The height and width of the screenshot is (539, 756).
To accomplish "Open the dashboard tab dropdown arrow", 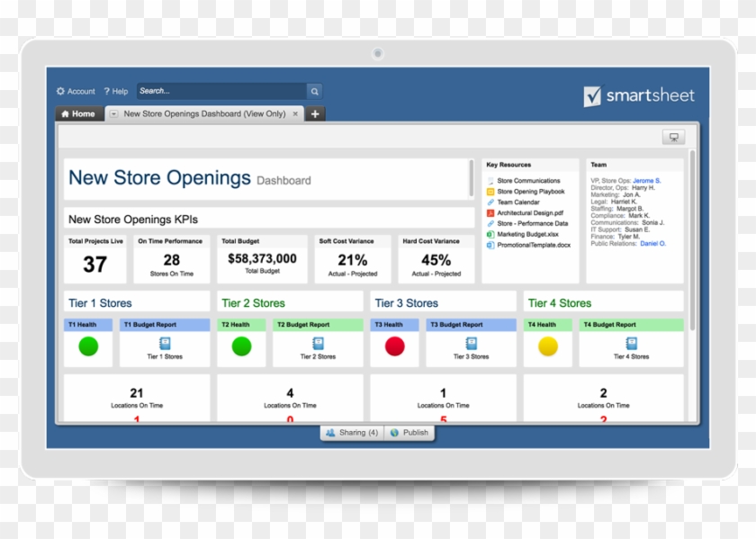I will (113, 114).
